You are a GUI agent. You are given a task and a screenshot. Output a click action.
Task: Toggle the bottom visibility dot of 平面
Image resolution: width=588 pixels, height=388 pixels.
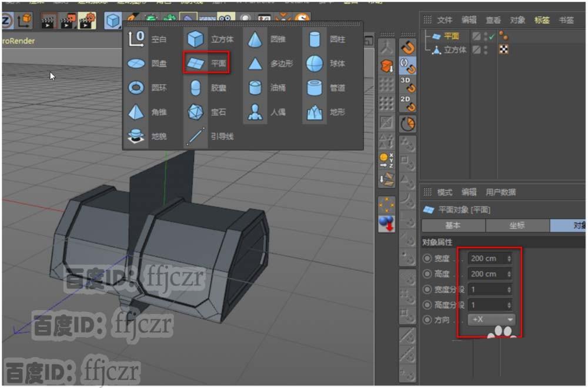(486, 38)
